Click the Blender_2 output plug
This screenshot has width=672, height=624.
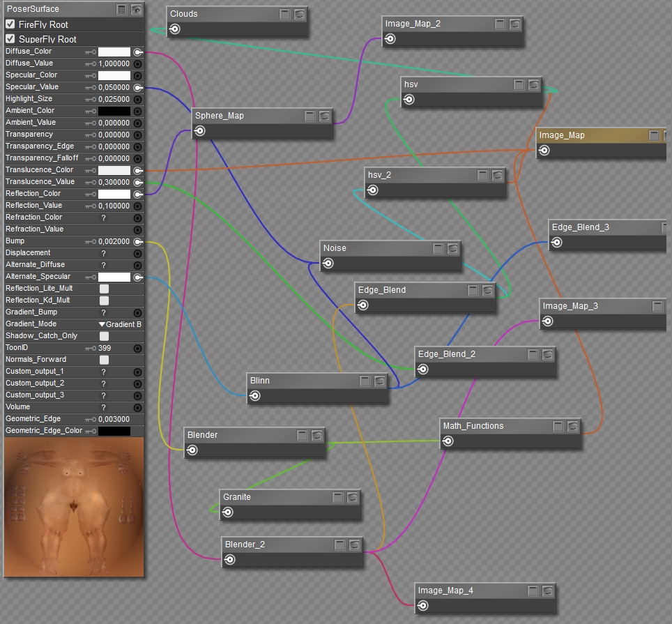click(x=230, y=560)
